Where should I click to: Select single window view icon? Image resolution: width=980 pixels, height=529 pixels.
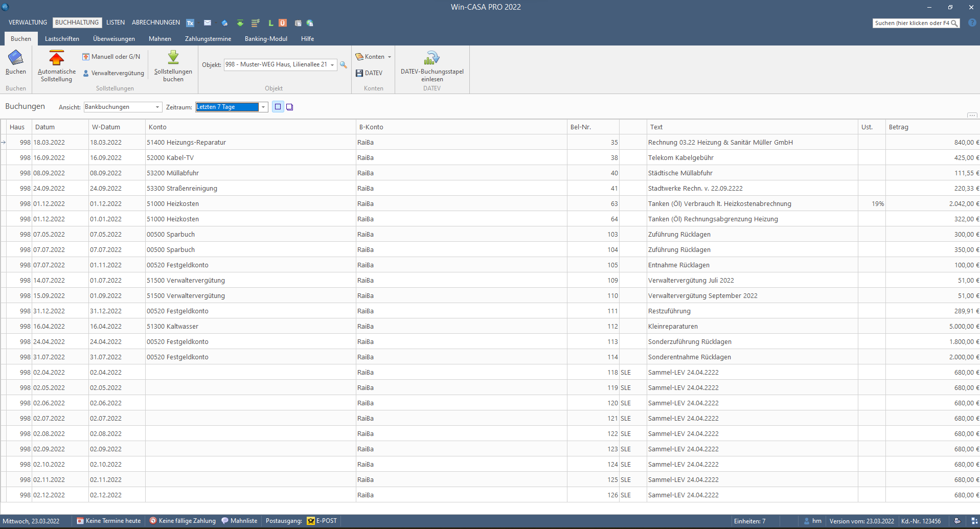click(x=278, y=107)
